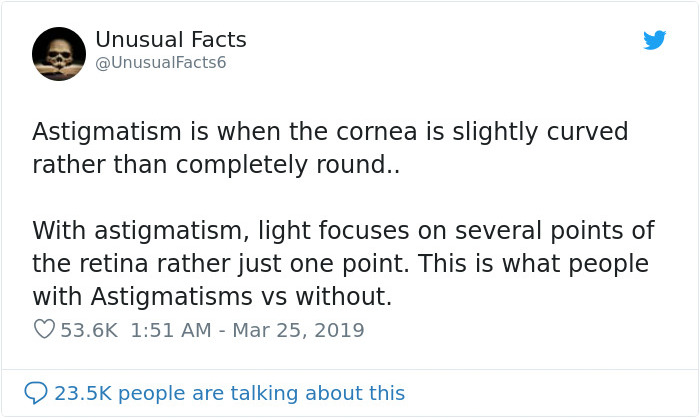Open the 1:51 AM timestamp
The height and width of the screenshot is (418, 700).
(x=172, y=329)
